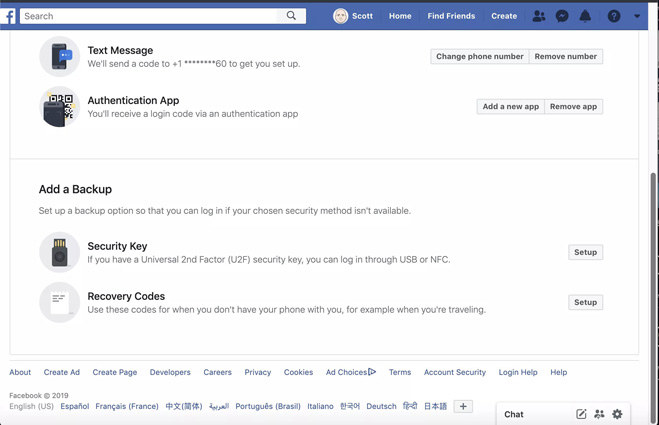Switch language to 日本語
659x425 pixels.
pyautogui.click(x=435, y=406)
